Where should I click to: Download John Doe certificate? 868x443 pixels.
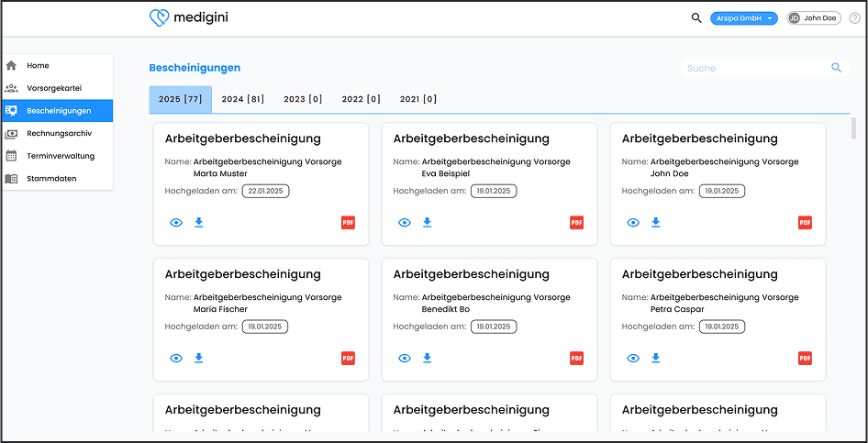655,222
